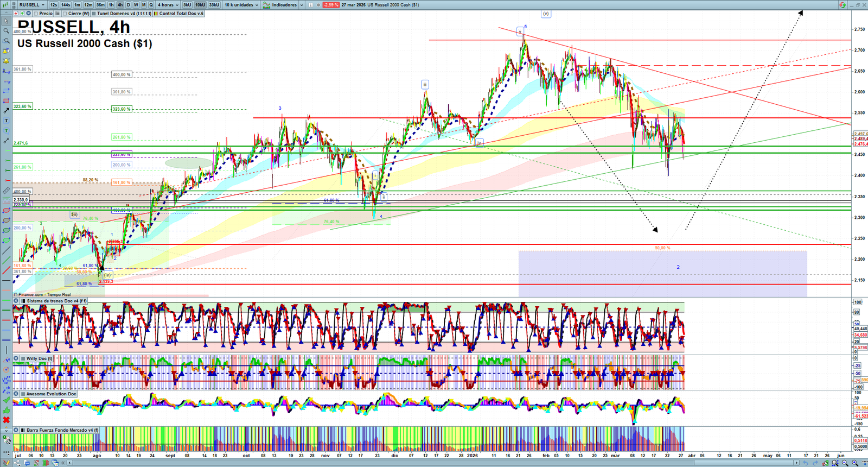The image size is (868, 467).
Task: Toggle the Precio checkbox
Action: point(36,14)
